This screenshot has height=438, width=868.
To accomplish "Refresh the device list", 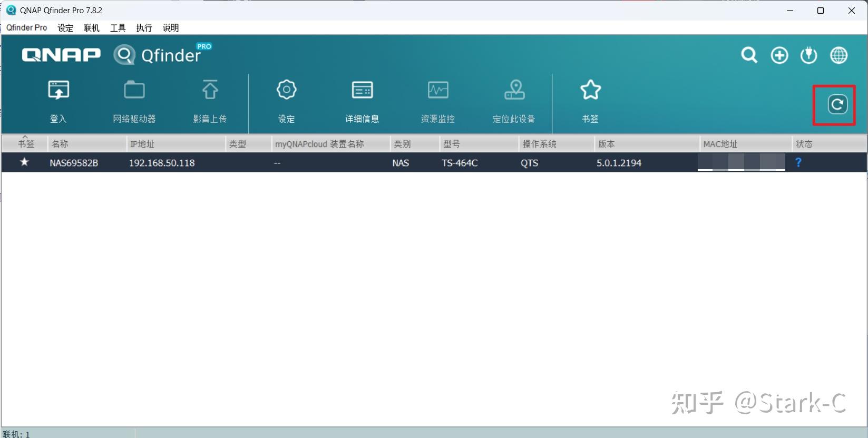I will 837,104.
